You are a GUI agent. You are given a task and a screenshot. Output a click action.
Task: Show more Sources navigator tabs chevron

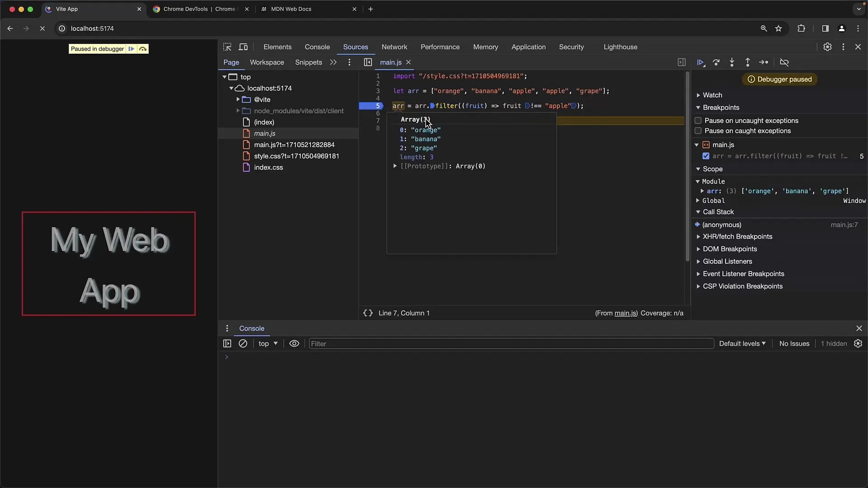pyautogui.click(x=334, y=62)
